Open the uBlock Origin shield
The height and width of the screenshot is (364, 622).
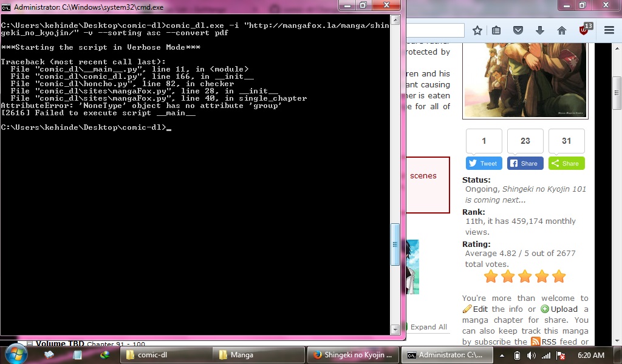(583, 30)
